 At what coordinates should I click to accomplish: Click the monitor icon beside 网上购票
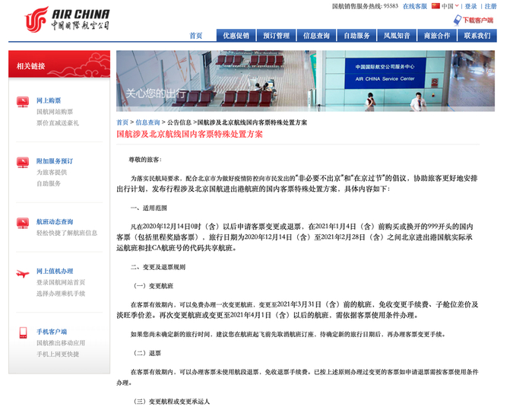pos(23,102)
